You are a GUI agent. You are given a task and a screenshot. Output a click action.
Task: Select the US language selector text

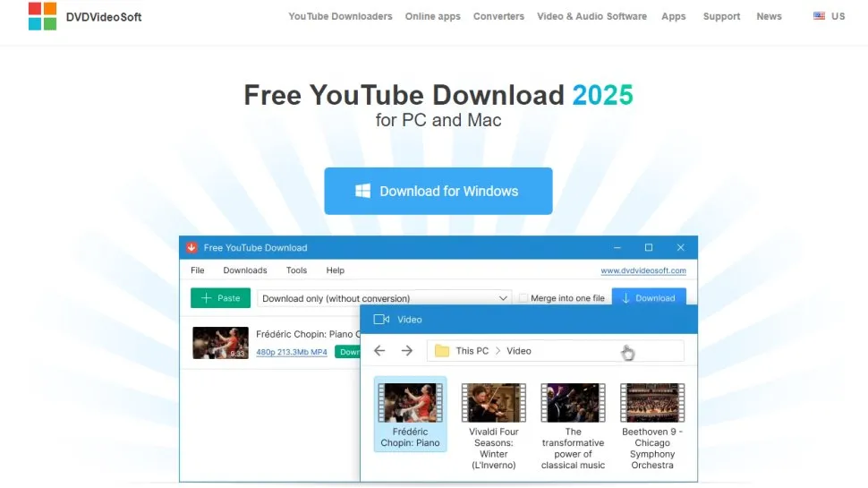click(838, 17)
